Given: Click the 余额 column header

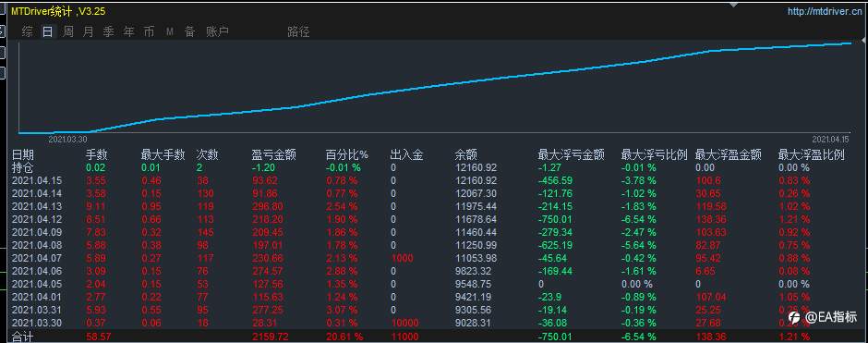Looking at the screenshot, I should (466, 155).
